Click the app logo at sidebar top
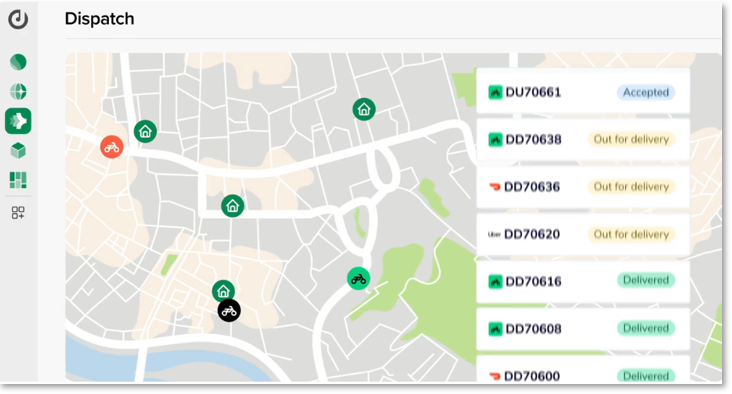This screenshot has width=732, height=394. [x=18, y=19]
